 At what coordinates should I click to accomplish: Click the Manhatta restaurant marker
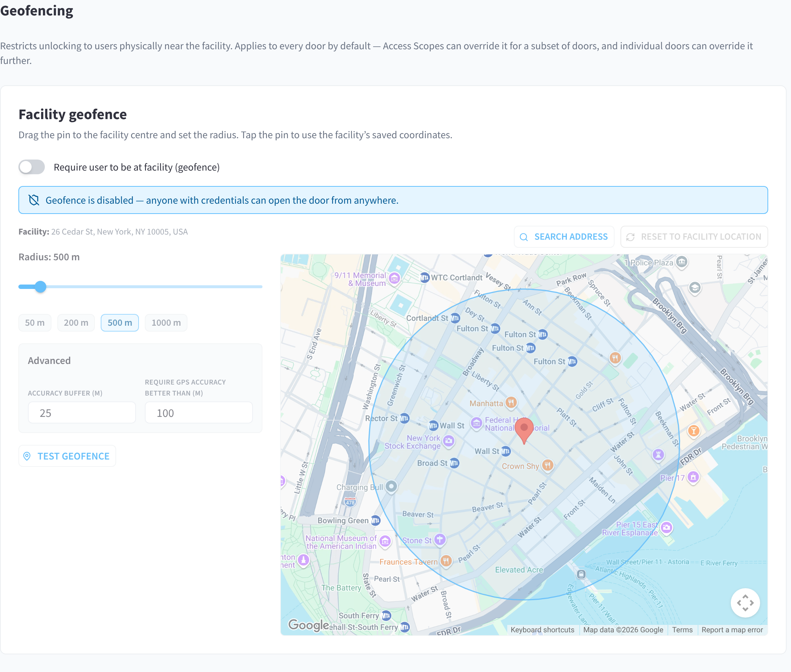pos(511,403)
